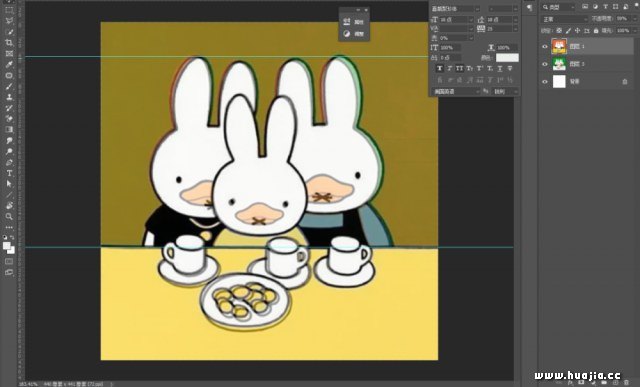Screen dimensions: 640x387
Task: Click the Faux Bold text style icon
Action: pos(440,68)
